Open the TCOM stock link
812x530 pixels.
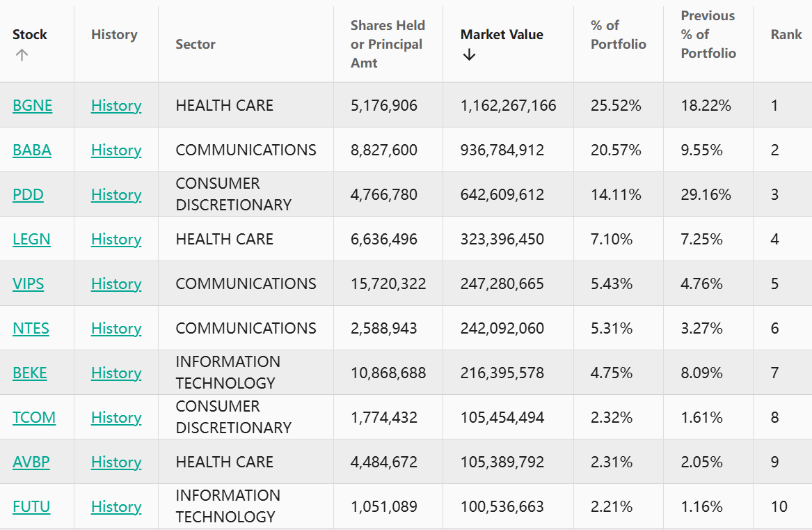click(x=34, y=418)
